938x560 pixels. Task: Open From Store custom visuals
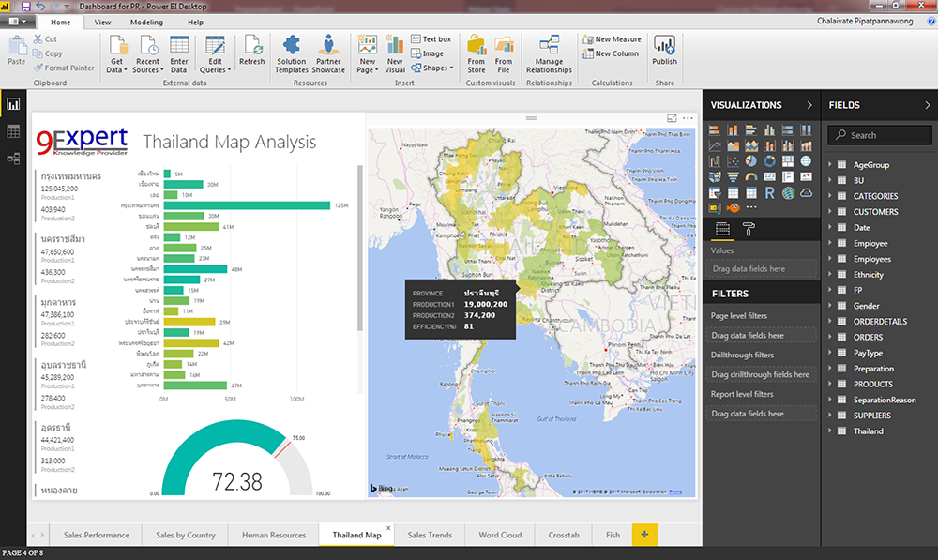click(477, 54)
